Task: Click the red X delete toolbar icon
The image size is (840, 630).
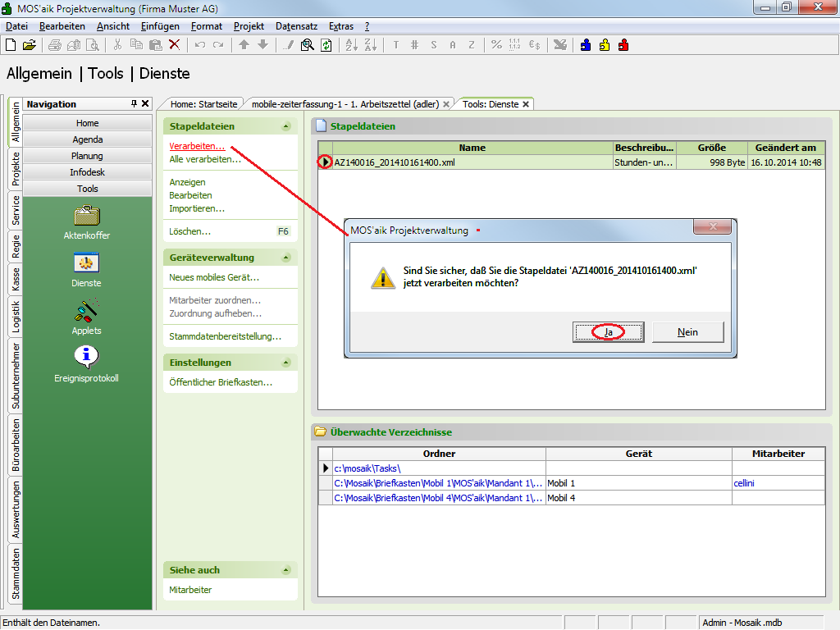Action: point(174,45)
